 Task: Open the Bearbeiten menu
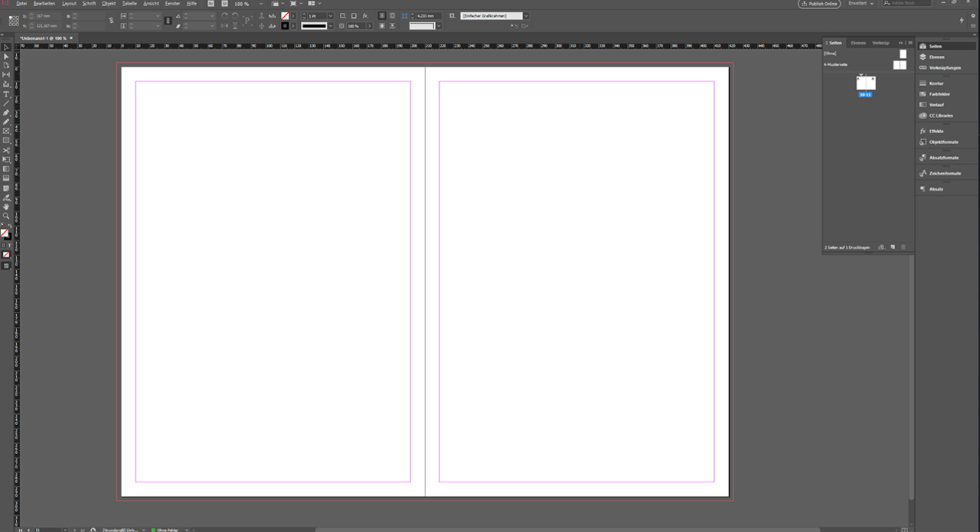(44, 4)
